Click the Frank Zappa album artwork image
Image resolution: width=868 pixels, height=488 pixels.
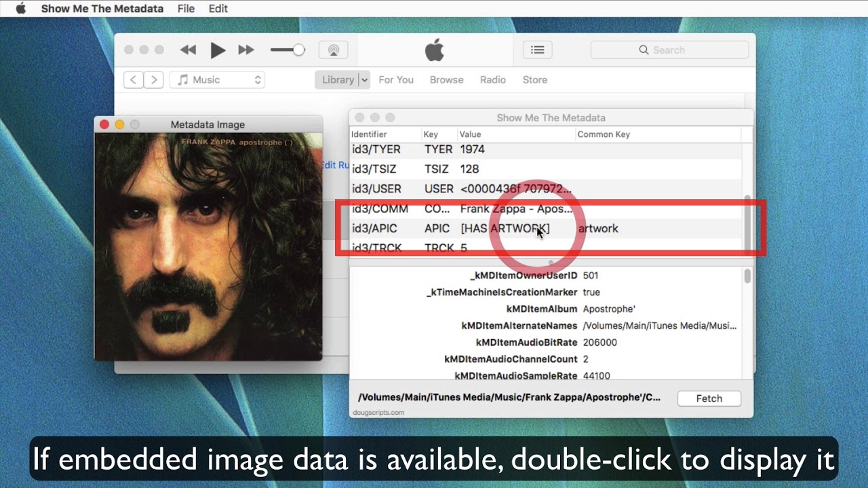click(x=208, y=247)
